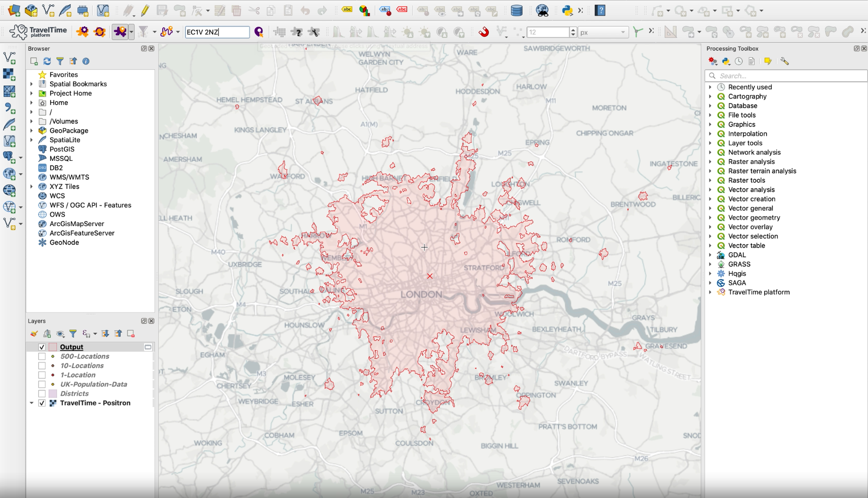The width and height of the screenshot is (868, 498).
Task: Click the Processing Toolbox history clock icon
Action: 739,61
